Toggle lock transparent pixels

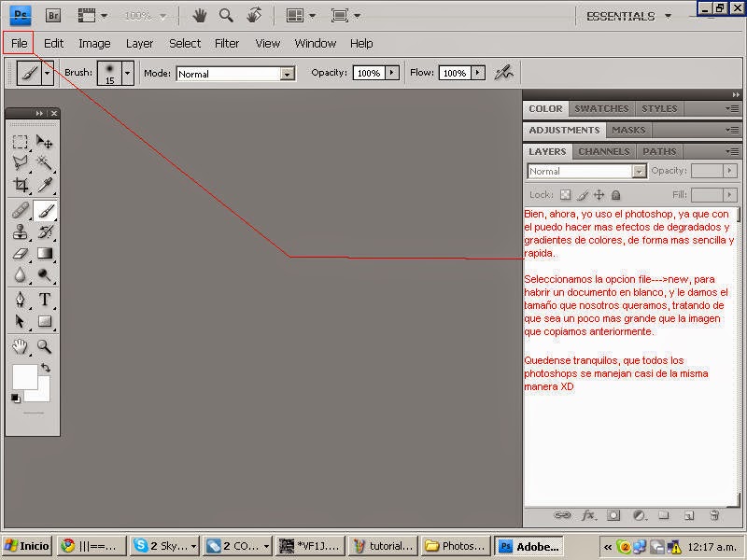(565, 195)
